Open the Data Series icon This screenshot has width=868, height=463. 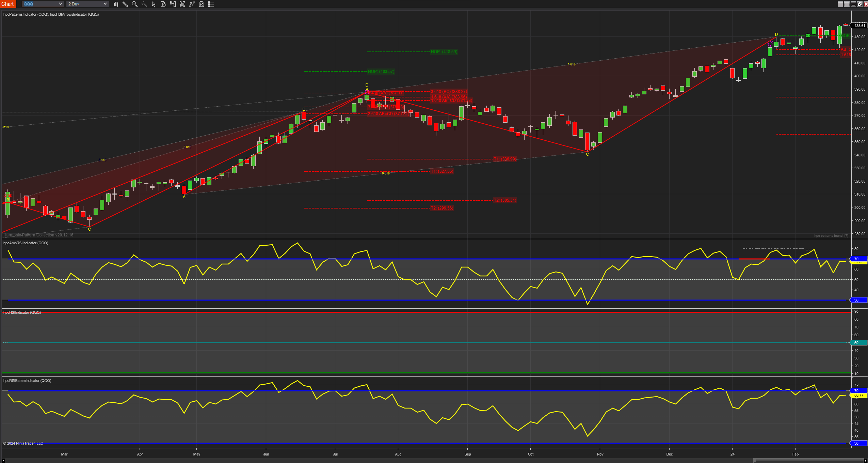point(182,4)
